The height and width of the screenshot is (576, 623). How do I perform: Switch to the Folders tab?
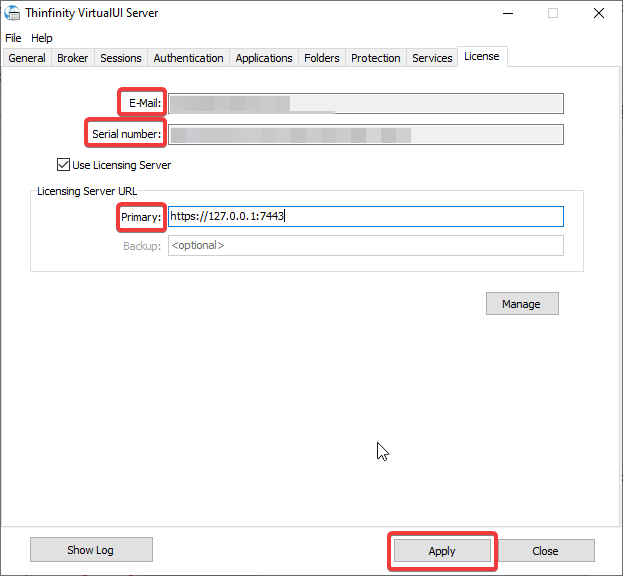322,58
